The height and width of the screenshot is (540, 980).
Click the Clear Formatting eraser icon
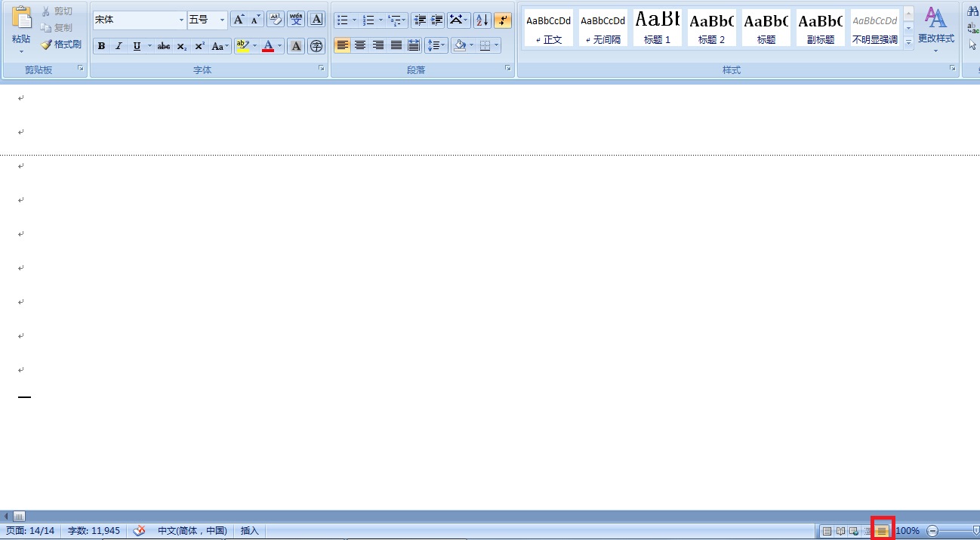276,20
